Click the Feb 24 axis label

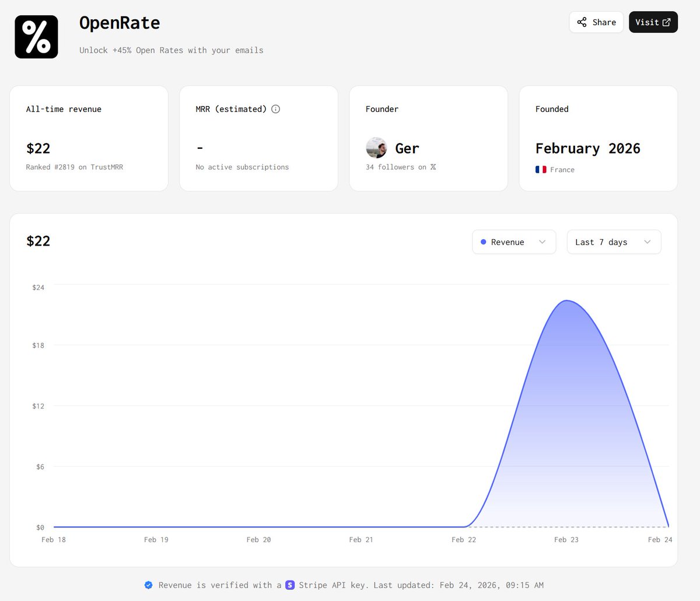(x=660, y=540)
